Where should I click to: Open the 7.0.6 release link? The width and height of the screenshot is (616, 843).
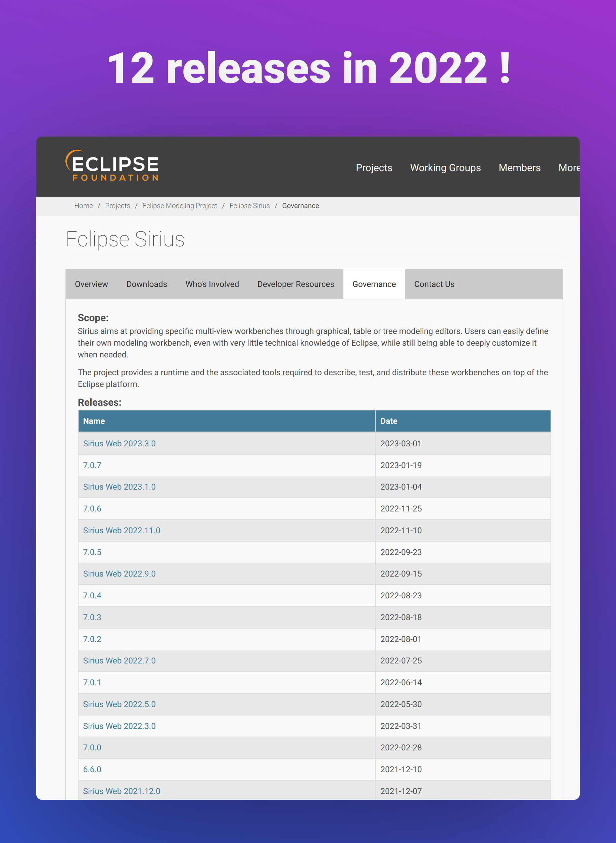coord(92,509)
